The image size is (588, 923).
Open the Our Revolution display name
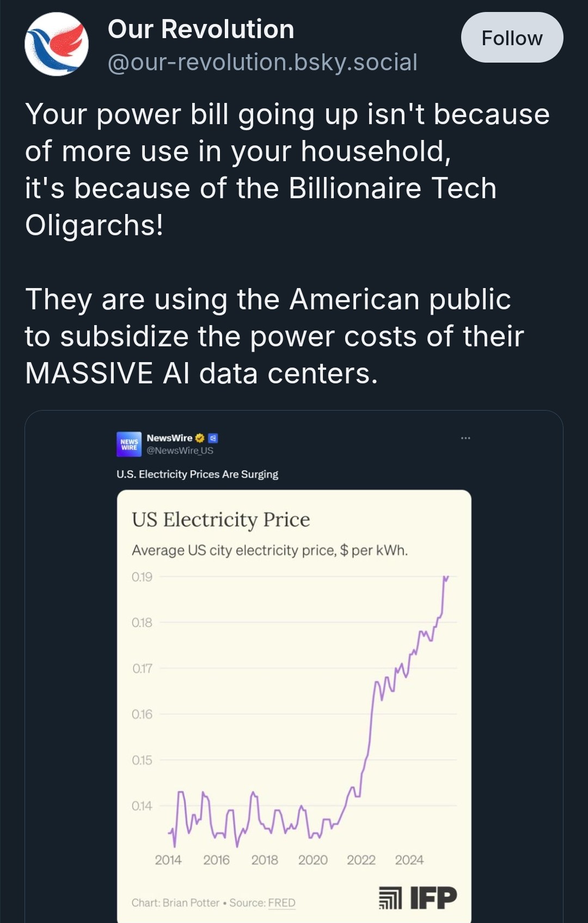click(x=201, y=29)
